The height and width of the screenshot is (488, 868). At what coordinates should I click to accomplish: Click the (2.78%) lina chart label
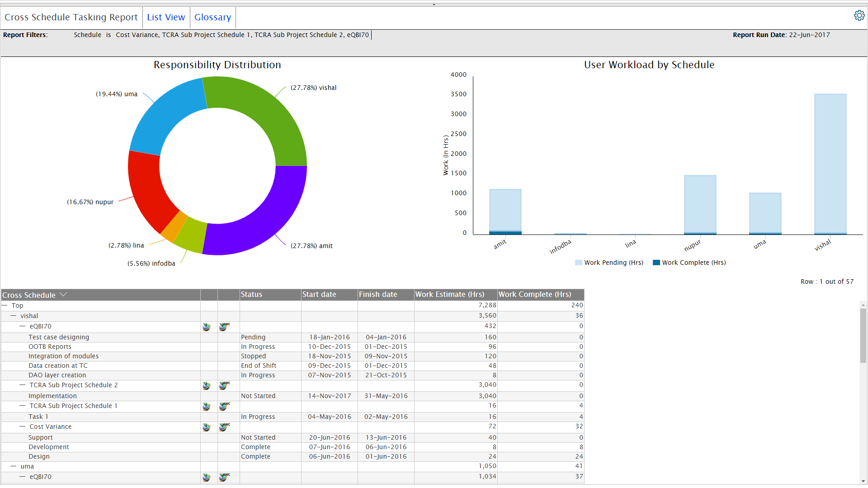coord(126,245)
